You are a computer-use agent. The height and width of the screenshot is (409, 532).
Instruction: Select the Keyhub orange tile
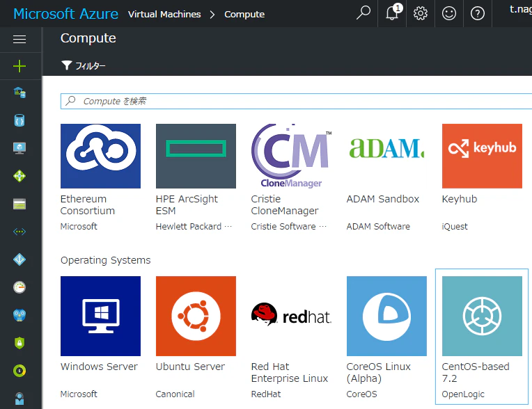482,156
